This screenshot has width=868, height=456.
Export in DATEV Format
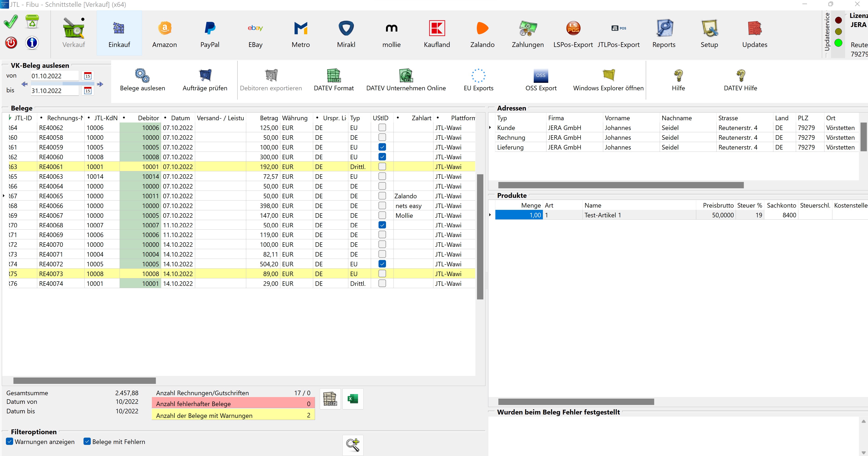(x=334, y=80)
